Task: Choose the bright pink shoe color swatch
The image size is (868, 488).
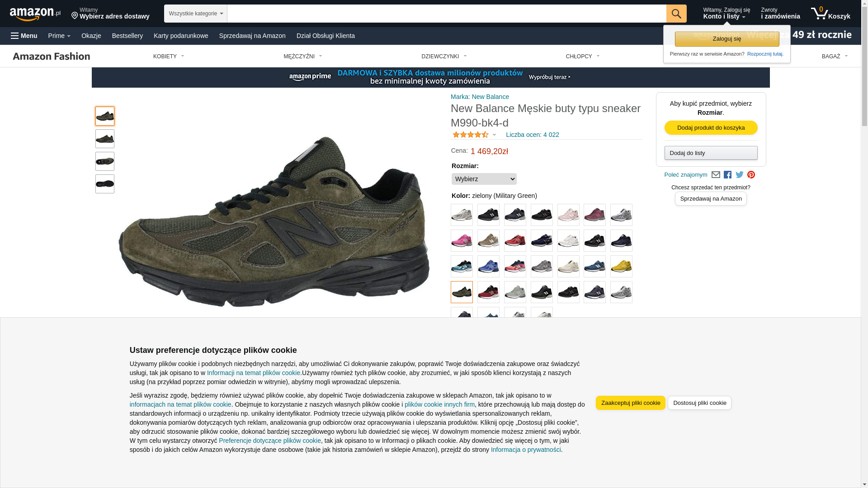Action: click(462, 241)
